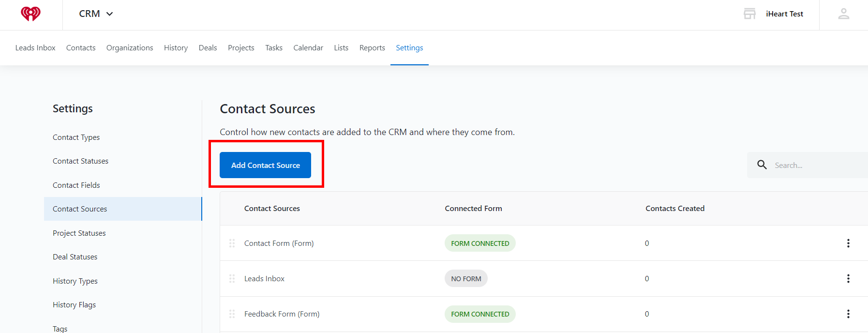Click the Contact Form FORM CONNECTED badge

(480, 243)
